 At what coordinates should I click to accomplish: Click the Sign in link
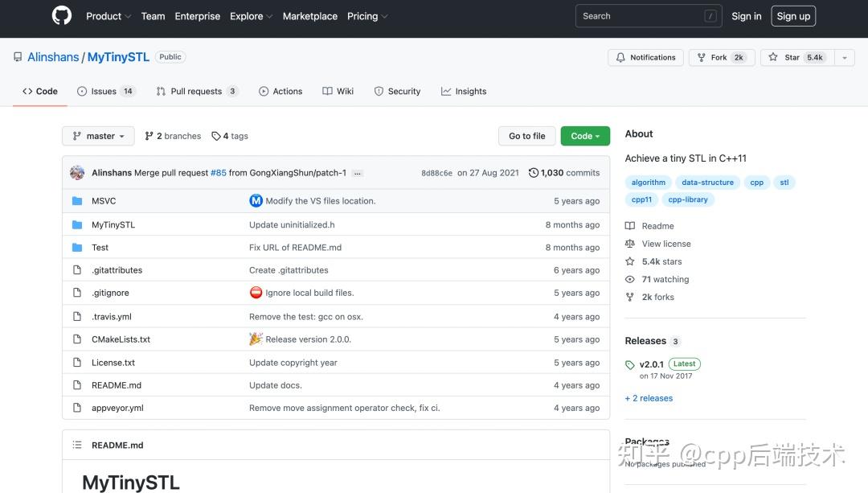(746, 16)
